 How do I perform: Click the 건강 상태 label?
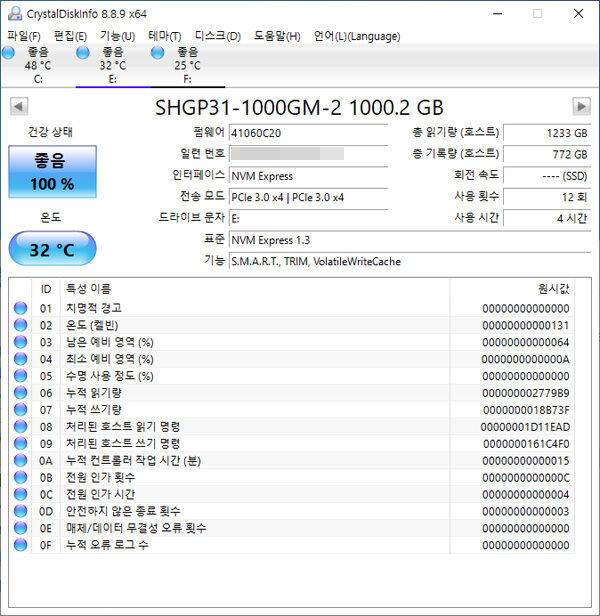(x=50, y=132)
